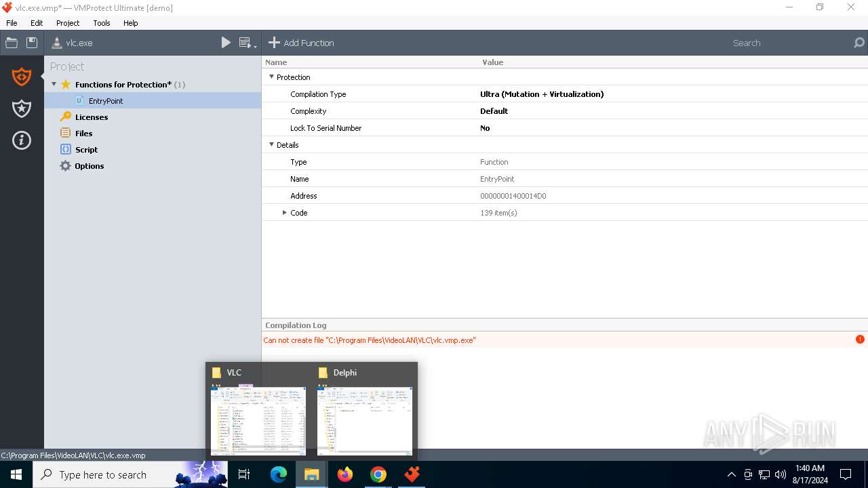Screen dimensions: 868x488
Task: Launch Microsoft Edge from taskbar
Action: [279, 474]
